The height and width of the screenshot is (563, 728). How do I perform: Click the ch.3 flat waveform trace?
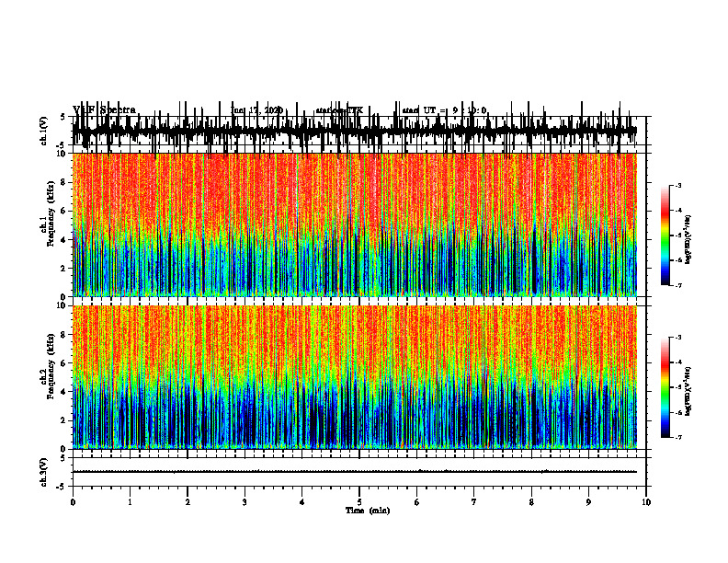pyautogui.click(x=355, y=472)
